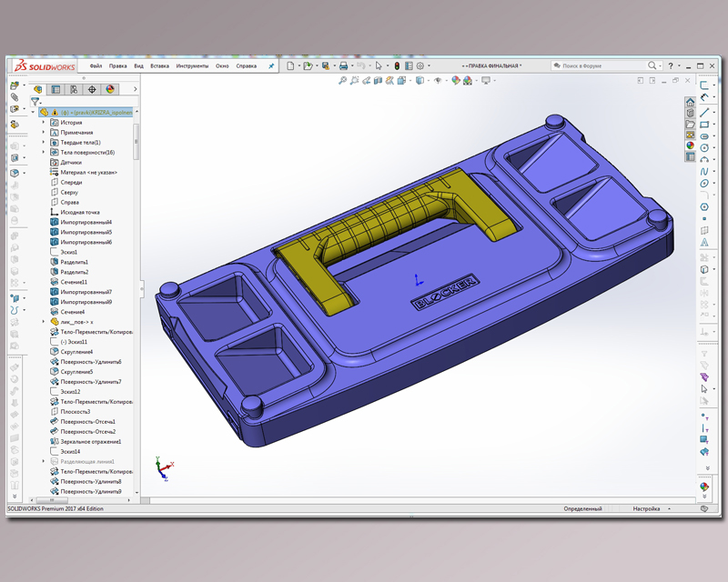Open the Вставка menu

(x=159, y=65)
